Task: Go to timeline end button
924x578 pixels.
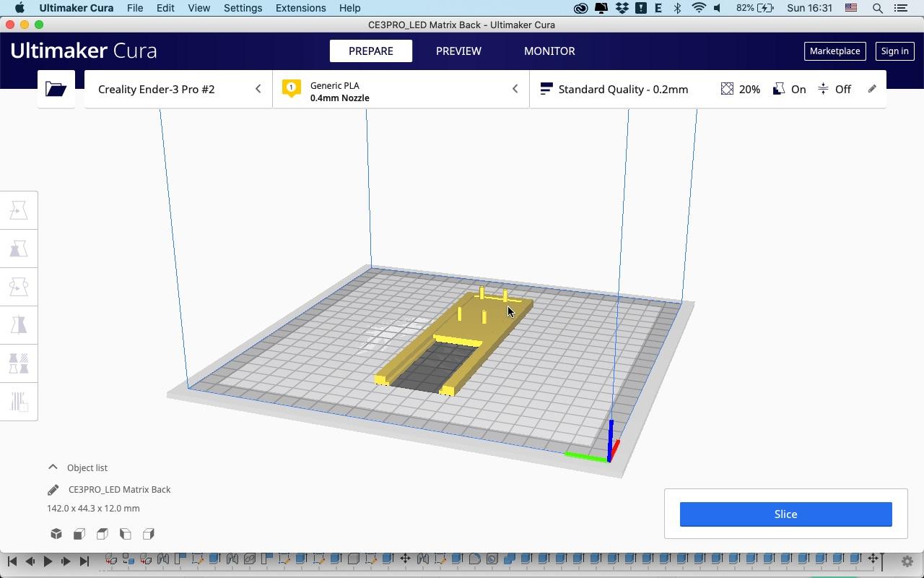Action: (x=84, y=561)
